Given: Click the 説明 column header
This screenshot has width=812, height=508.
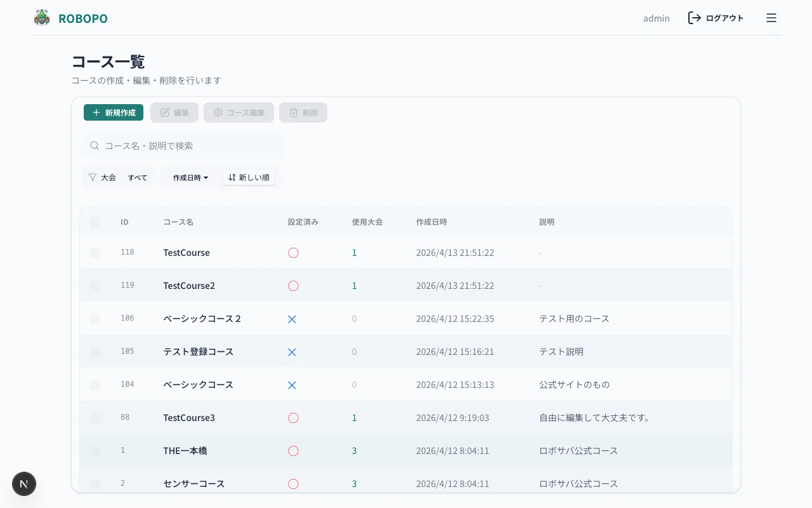Looking at the screenshot, I should pyautogui.click(x=547, y=222).
